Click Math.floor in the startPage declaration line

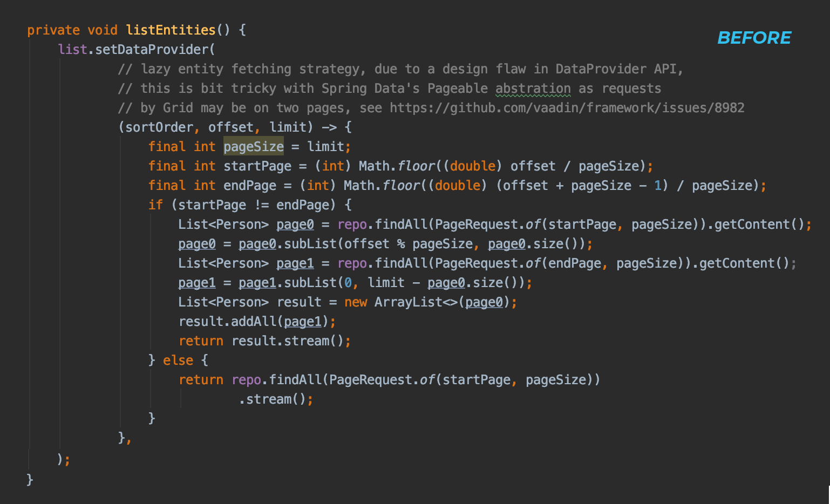coord(397,166)
